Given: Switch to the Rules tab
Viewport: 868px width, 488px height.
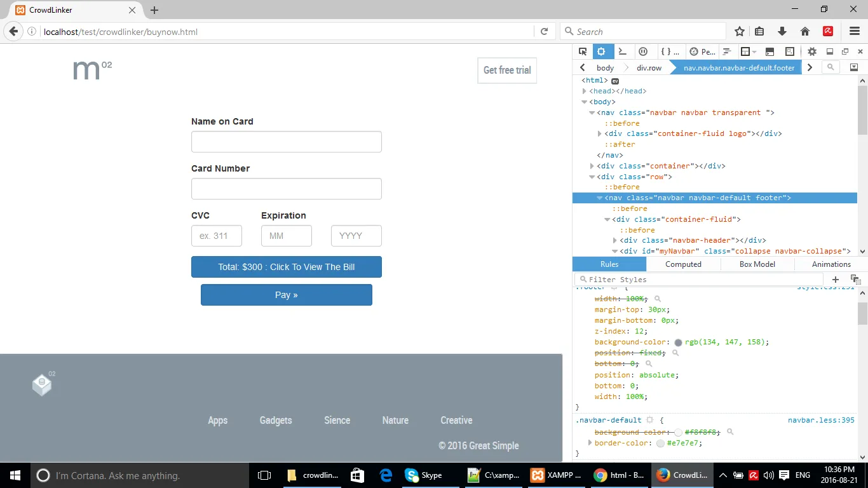Looking at the screenshot, I should pos(609,264).
